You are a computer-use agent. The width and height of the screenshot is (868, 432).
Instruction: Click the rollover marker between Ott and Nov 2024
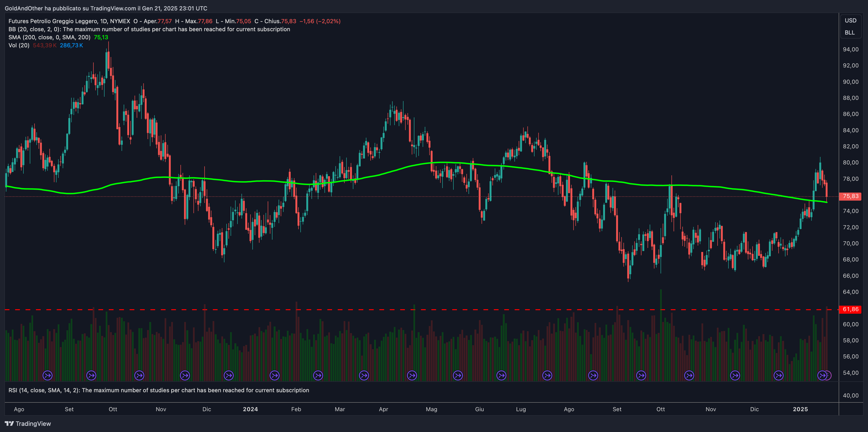pyautogui.click(x=689, y=375)
